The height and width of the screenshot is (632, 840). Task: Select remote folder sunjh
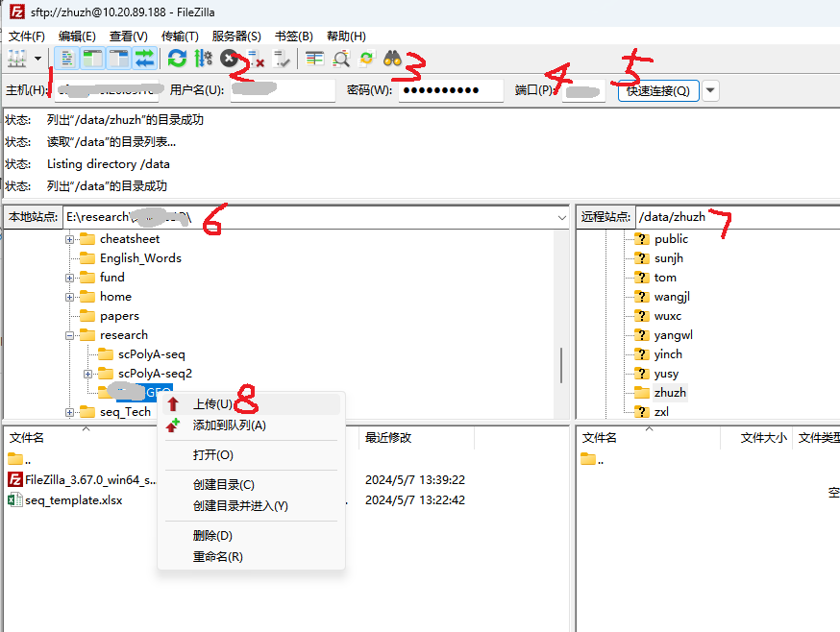[x=669, y=258]
